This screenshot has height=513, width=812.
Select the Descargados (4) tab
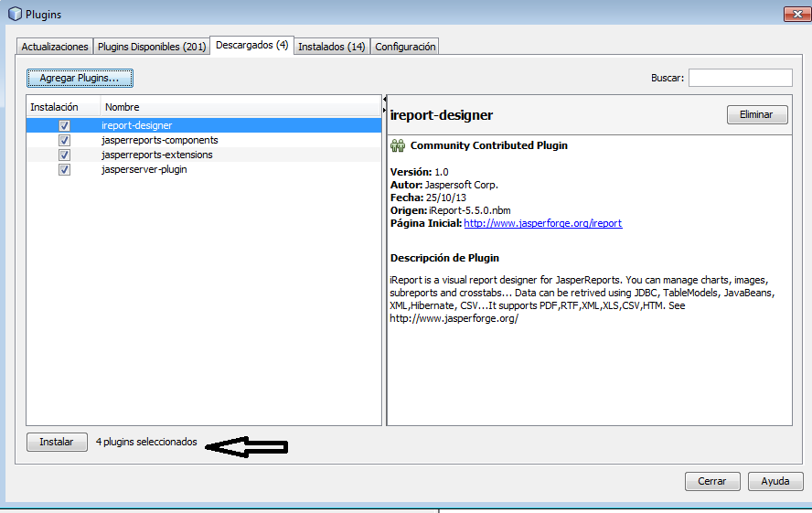[252, 46]
